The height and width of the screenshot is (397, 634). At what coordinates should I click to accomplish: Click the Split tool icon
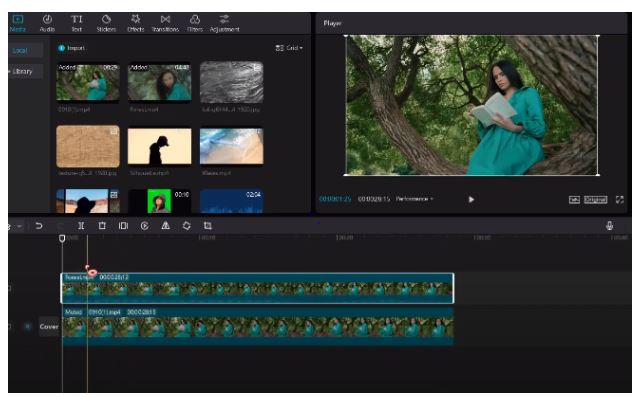(x=81, y=226)
